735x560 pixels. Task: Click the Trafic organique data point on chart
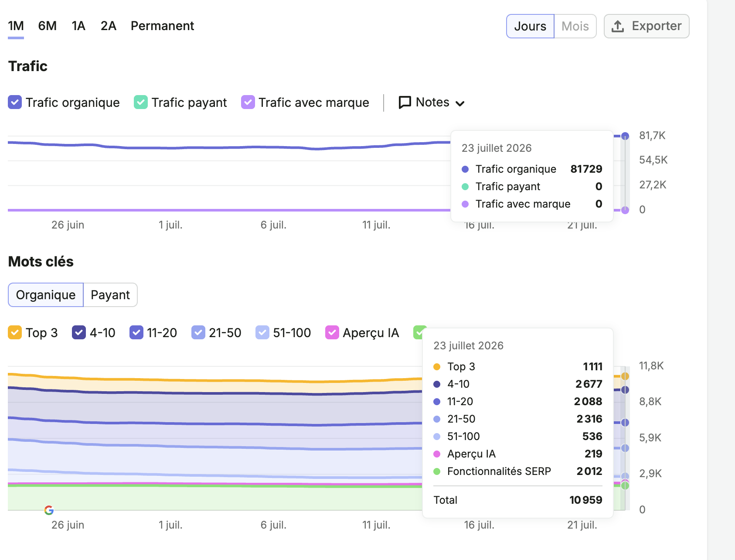(625, 136)
